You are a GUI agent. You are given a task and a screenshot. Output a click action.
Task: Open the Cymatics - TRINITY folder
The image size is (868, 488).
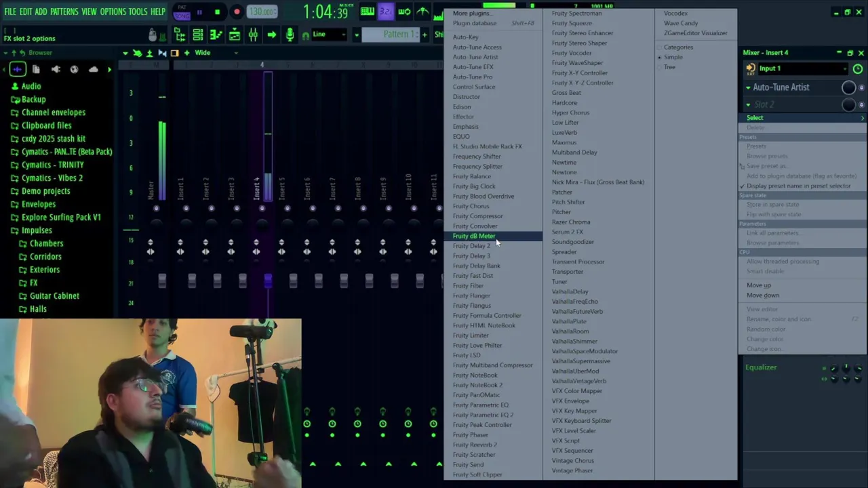tap(52, 165)
